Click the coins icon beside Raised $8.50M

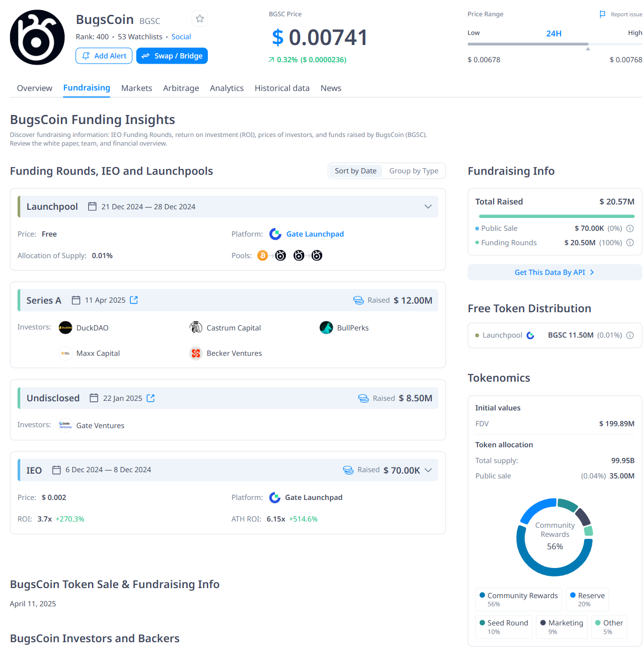(x=363, y=398)
